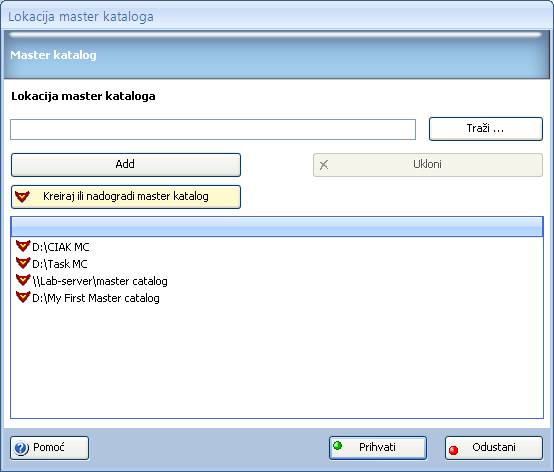Click the catalog icon beside D:\CIAK MC
The image size is (554, 472).
[23, 246]
